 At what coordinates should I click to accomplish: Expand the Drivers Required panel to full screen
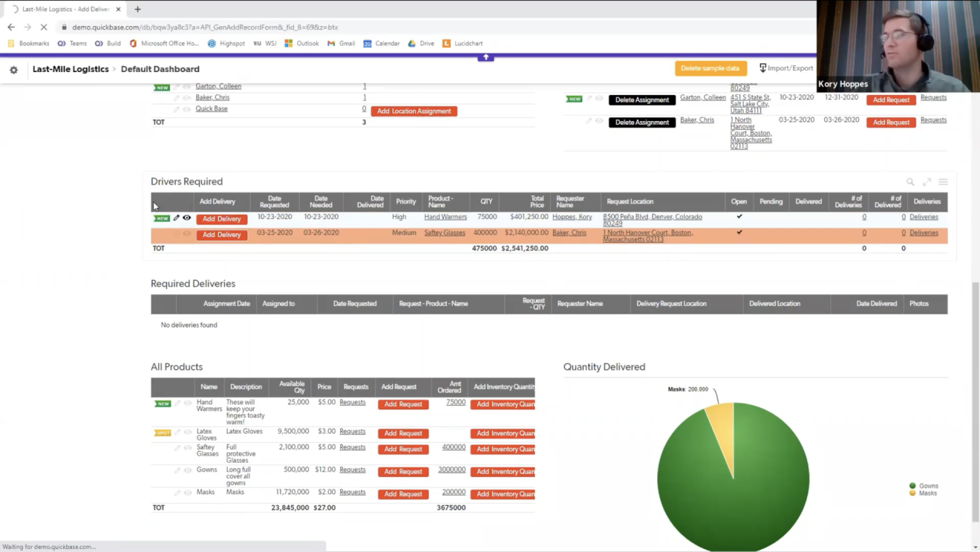927,181
